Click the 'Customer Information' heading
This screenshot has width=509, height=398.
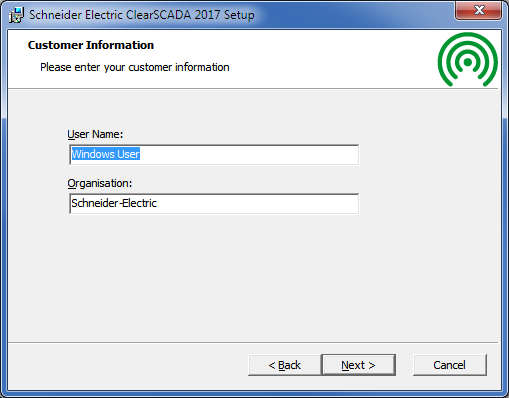click(x=91, y=45)
